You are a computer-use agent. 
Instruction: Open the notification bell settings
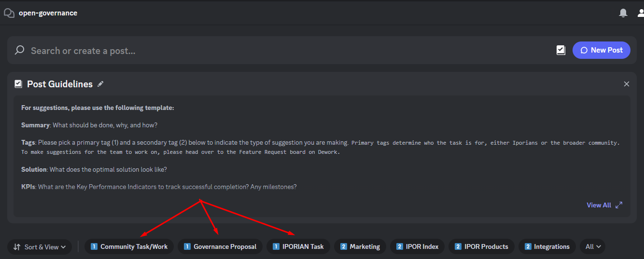[623, 13]
